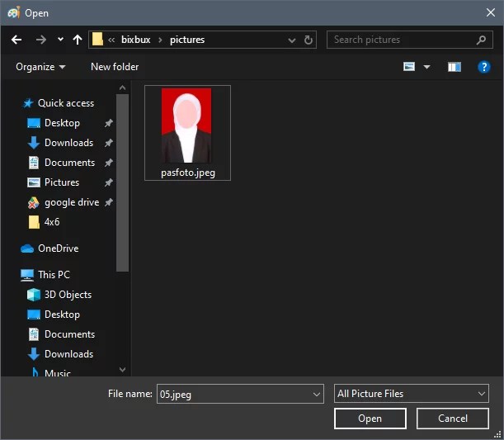Click the search magnifier icon
The image size is (504, 440).
(x=481, y=40)
